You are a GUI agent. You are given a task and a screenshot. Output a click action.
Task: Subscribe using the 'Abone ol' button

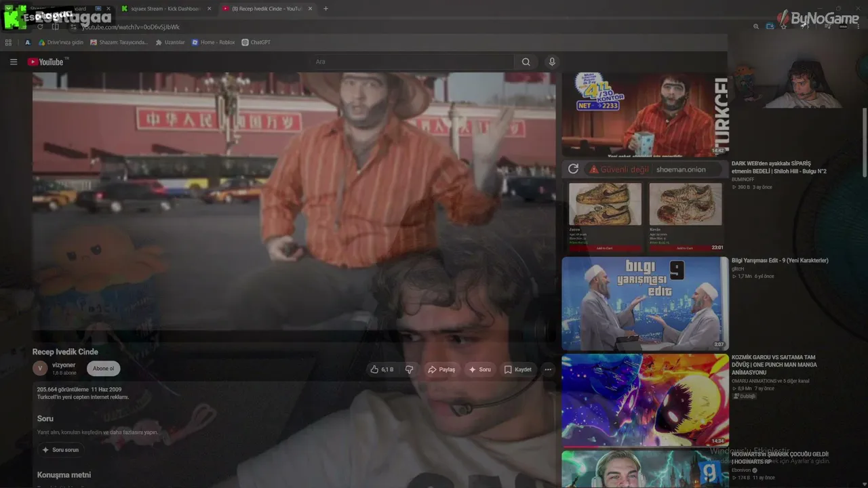point(104,369)
